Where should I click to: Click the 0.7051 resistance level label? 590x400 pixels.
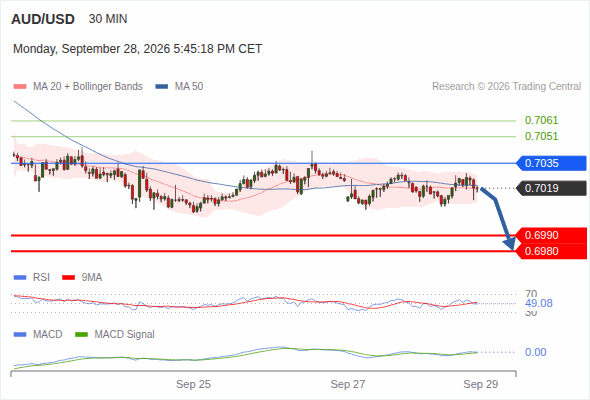tap(541, 136)
